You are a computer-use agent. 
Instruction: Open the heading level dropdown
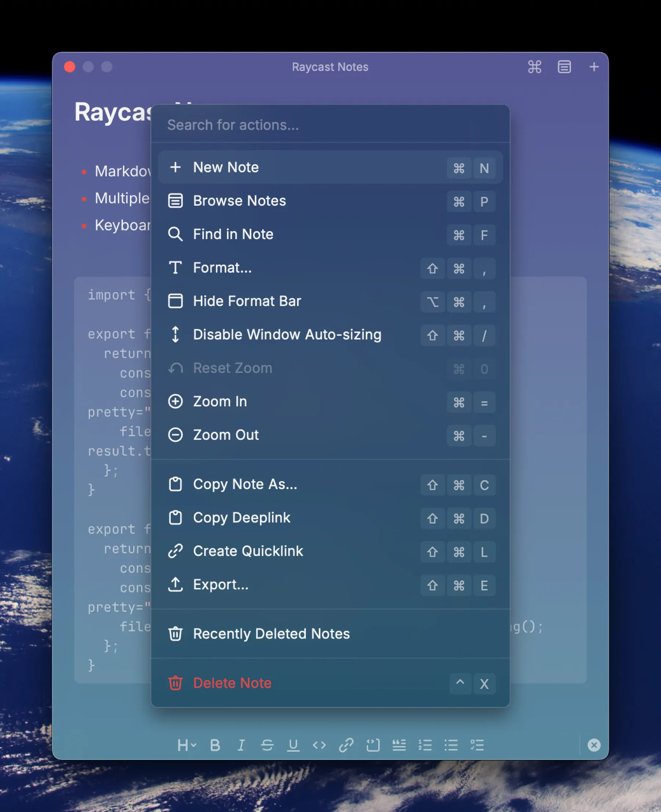[x=186, y=745]
